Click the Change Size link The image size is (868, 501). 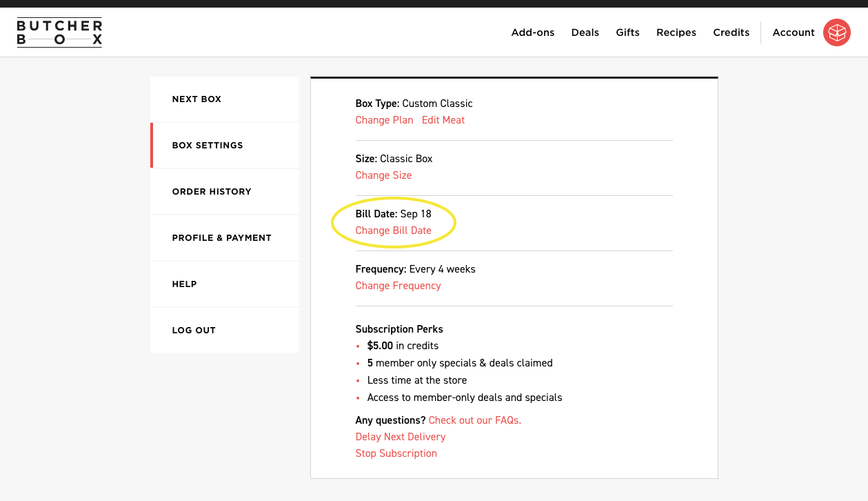[x=383, y=175]
